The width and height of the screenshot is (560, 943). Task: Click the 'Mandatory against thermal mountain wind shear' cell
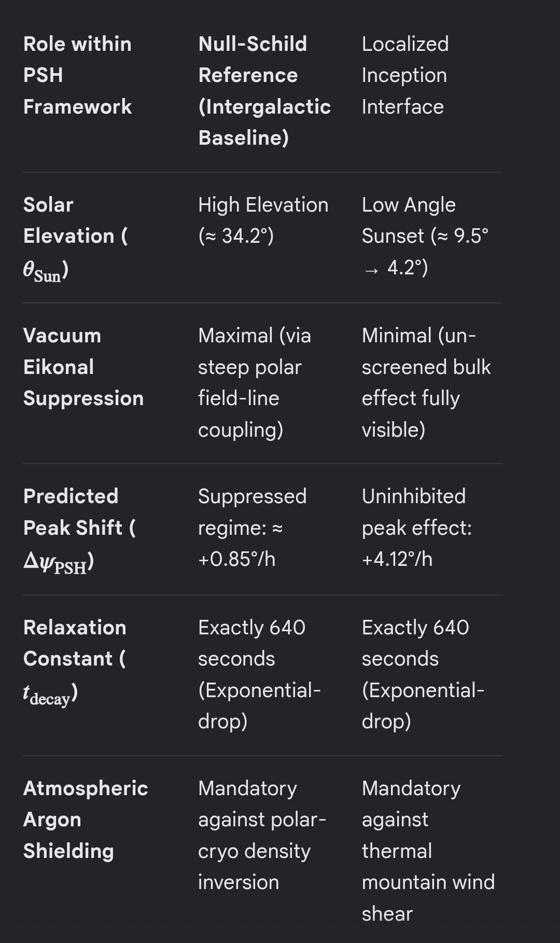click(x=428, y=851)
